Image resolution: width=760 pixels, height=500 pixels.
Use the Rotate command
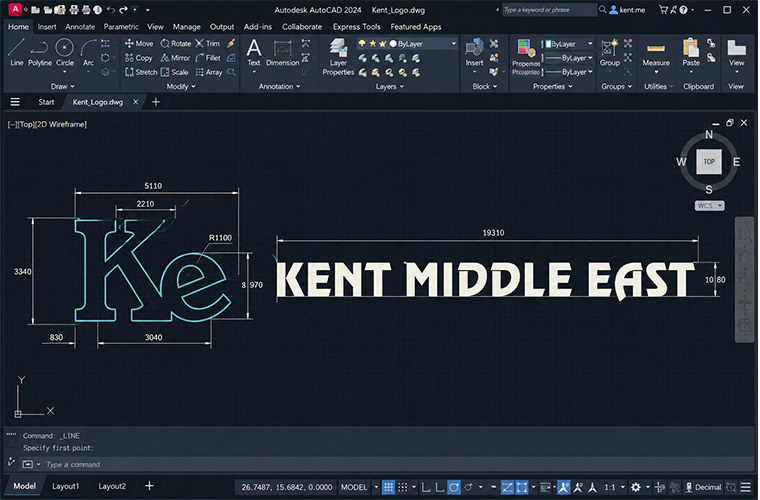point(175,44)
